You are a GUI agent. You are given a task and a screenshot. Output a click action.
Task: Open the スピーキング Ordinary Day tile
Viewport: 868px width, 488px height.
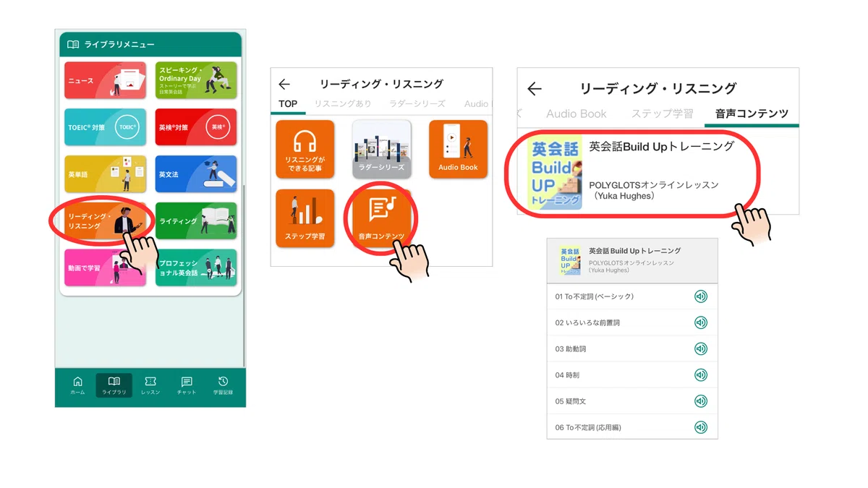[x=196, y=80]
